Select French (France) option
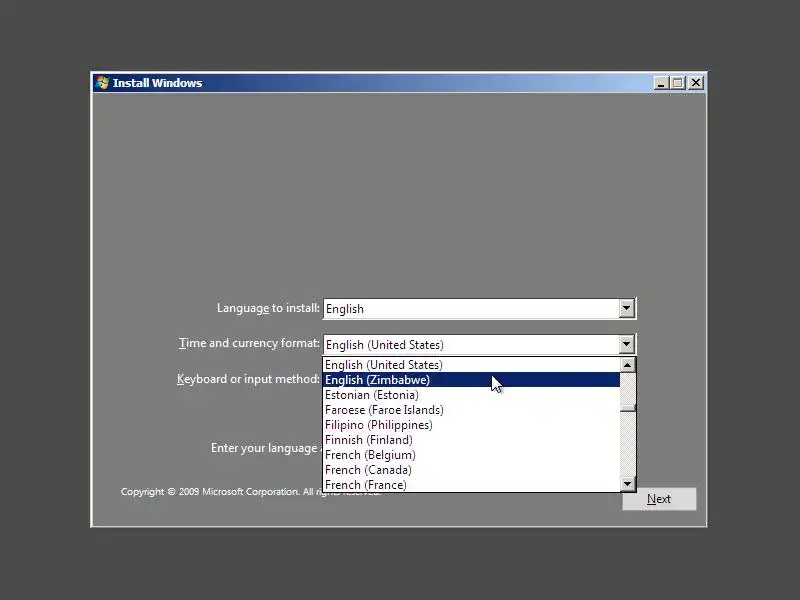This screenshot has width=800, height=600. [x=472, y=485]
